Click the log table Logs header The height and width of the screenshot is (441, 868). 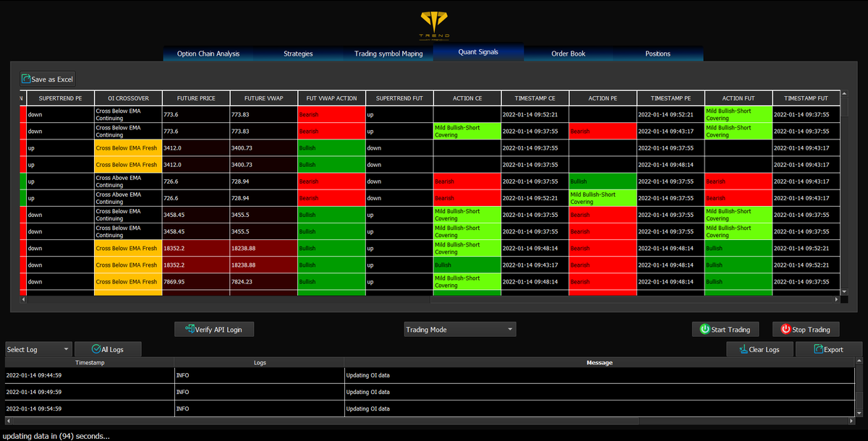click(259, 362)
